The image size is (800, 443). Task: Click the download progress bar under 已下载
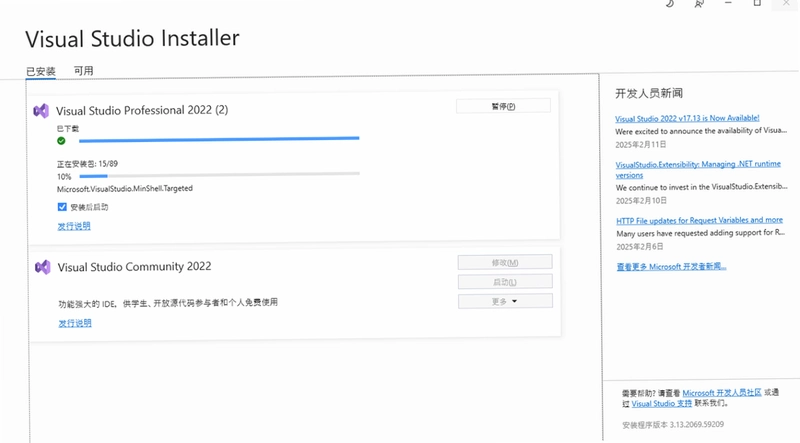tap(219, 139)
